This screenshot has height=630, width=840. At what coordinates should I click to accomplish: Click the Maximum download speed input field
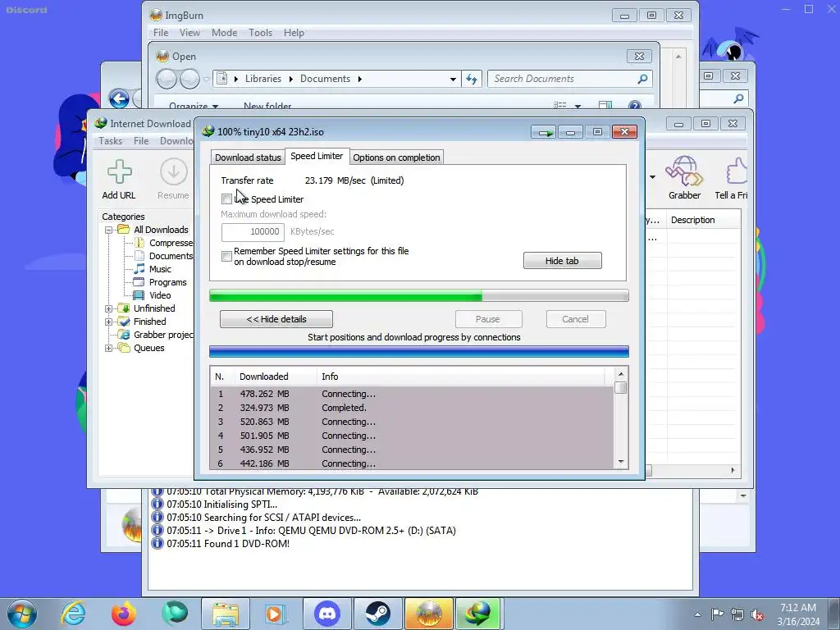pyautogui.click(x=253, y=231)
